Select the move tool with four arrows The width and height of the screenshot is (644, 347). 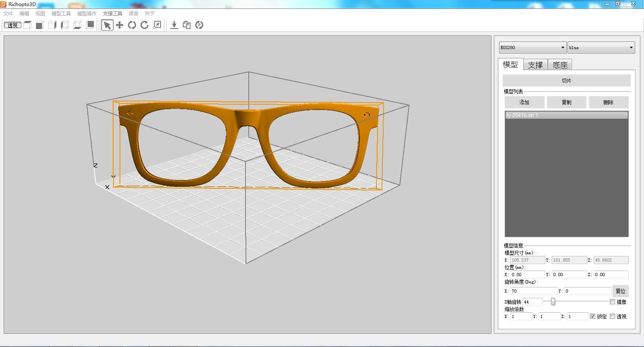120,25
